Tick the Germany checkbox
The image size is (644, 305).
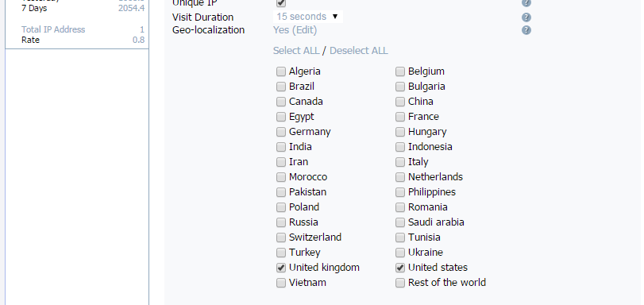pos(281,132)
